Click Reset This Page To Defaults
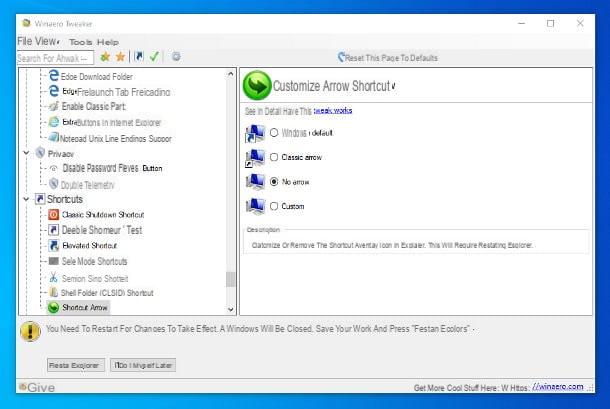 (387, 58)
